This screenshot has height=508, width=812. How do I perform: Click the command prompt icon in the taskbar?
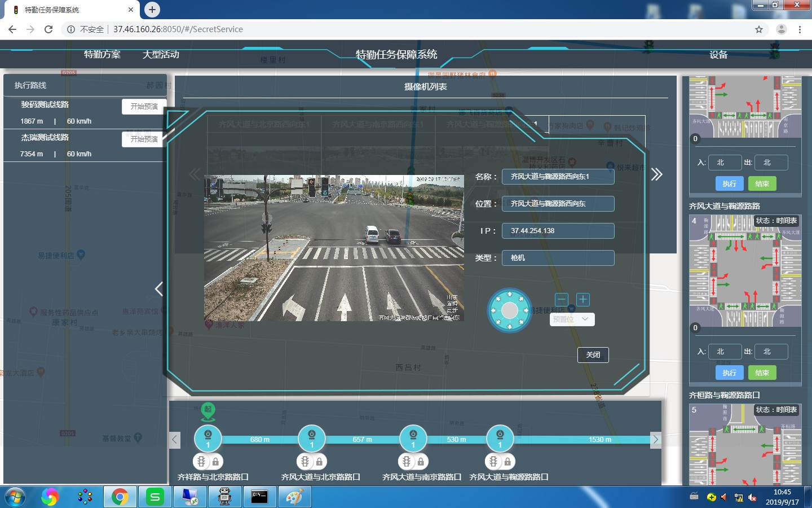pyautogui.click(x=259, y=497)
